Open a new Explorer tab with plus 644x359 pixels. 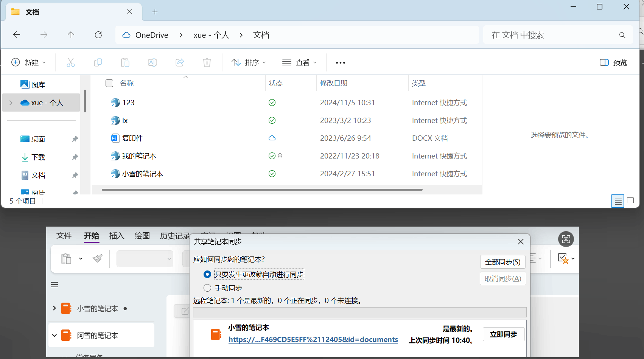pos(155,12)
